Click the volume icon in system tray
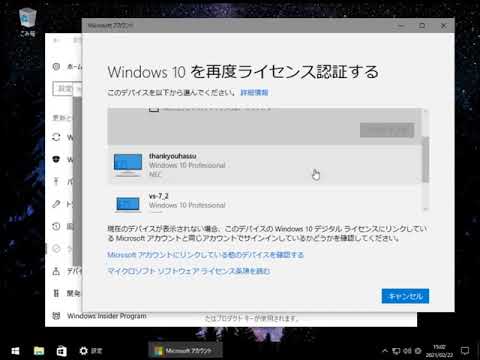This screenshot has height=360, width=480. (x=407, y=351)
